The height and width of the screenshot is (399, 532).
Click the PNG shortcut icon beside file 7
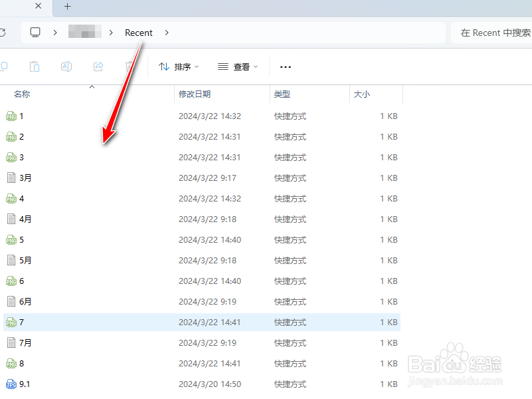coord(11,322)
